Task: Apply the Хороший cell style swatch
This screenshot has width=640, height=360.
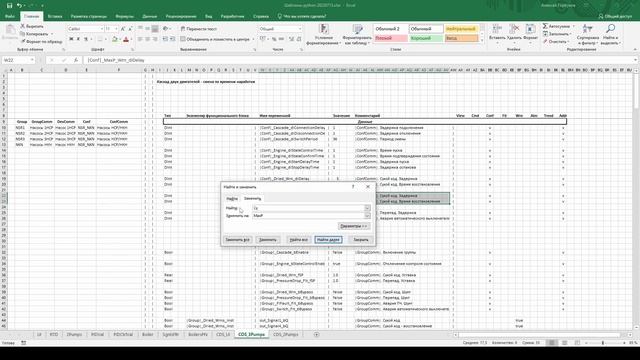Action: pyautogui.click(x=426, y=38)
